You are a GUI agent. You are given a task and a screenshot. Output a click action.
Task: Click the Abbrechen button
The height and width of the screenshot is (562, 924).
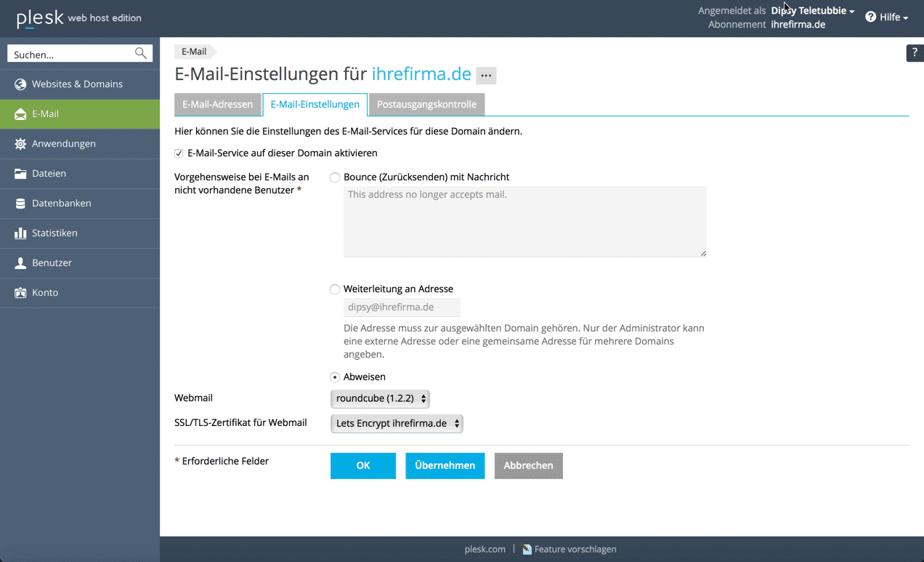point(528,466)
